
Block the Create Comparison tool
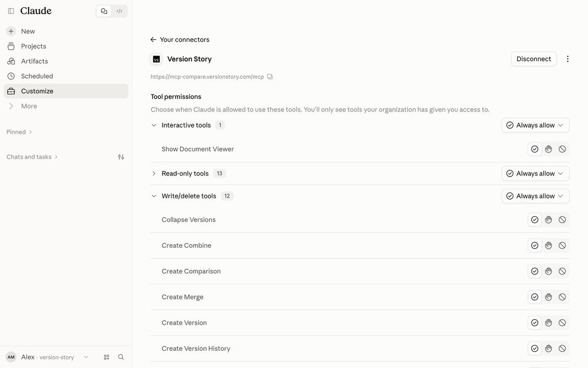coord(562,271)
